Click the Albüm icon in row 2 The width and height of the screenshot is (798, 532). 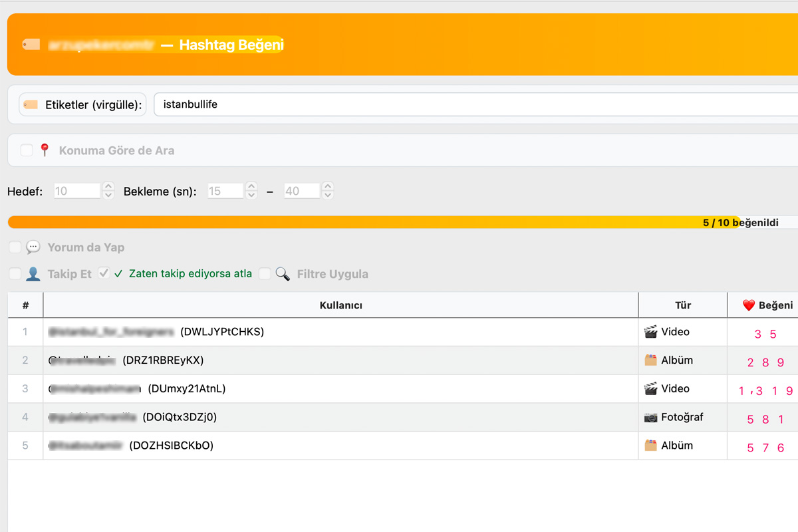[x=650, y=360]
